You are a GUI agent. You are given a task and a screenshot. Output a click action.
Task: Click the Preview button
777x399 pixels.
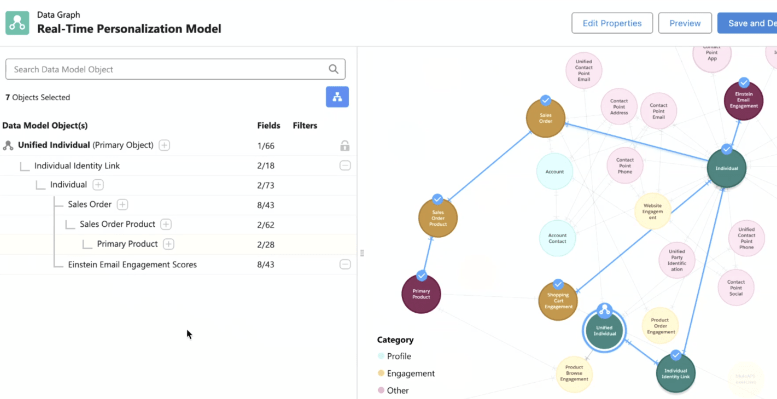click(685, 23)
